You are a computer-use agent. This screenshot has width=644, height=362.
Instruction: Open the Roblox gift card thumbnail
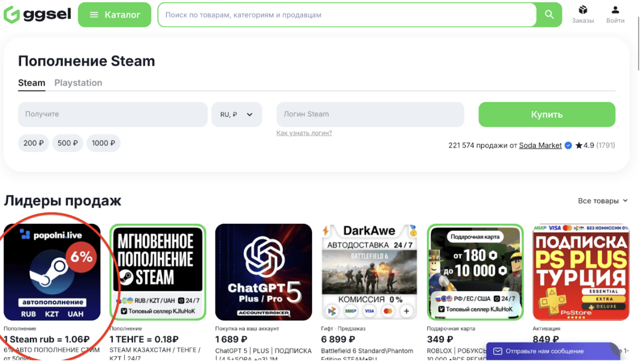(x=475, y=272)
